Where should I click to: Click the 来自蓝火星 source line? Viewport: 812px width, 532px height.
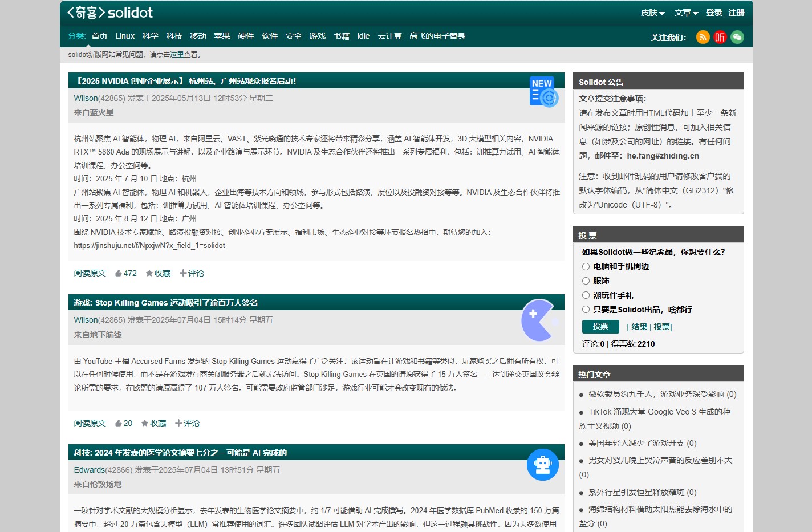tap(94, 112)
